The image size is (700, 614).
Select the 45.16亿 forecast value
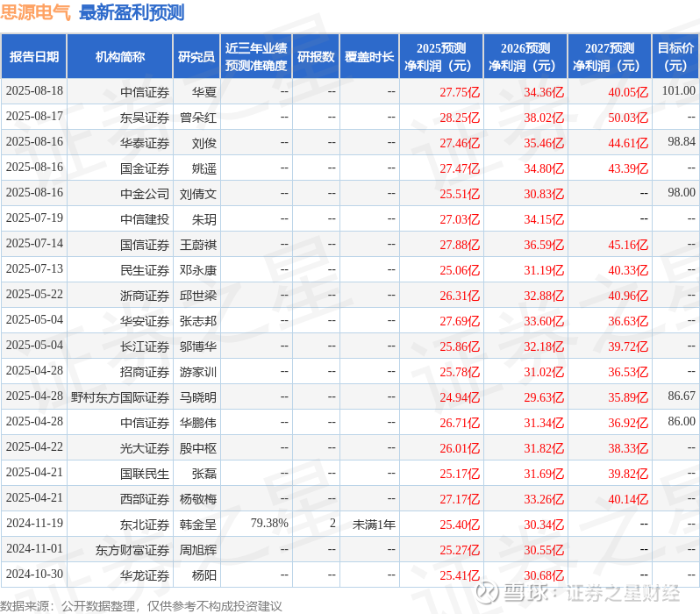(x=628, y=245)
